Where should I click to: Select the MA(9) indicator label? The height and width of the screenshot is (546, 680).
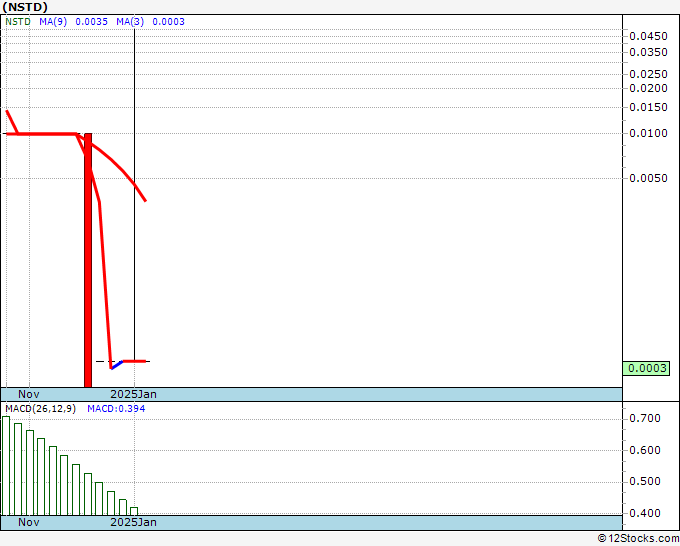53,22
